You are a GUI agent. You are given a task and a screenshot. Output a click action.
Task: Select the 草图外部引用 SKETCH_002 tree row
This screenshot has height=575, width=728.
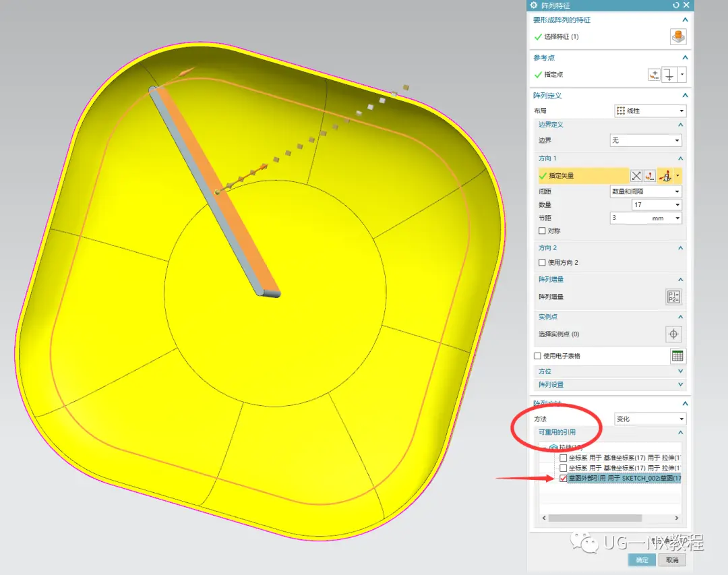[x=624, y=479]
